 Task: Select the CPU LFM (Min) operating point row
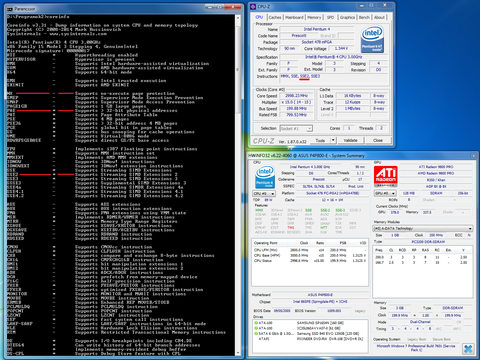pos(310,250)
